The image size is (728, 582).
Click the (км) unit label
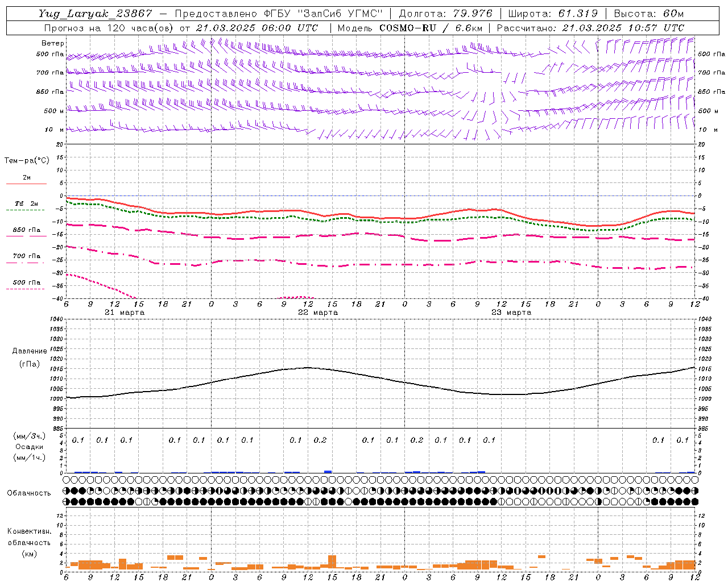[29, 554]
